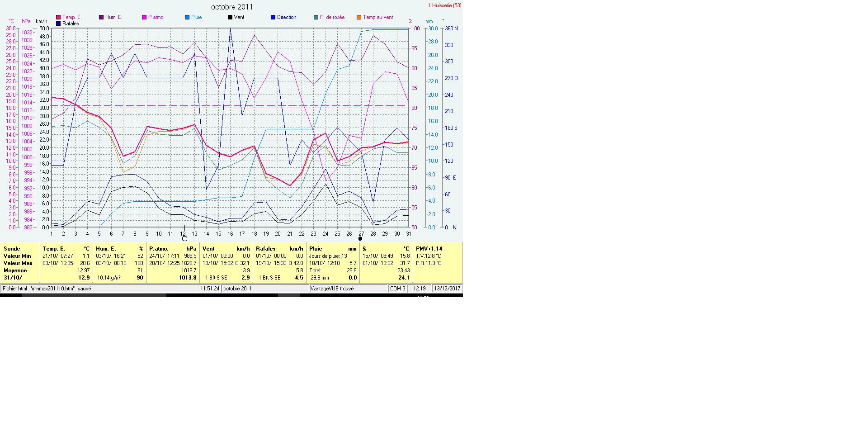Click the 'Vent km/h' column header in the table
868x422 pixels.
(x=226, y=249)
